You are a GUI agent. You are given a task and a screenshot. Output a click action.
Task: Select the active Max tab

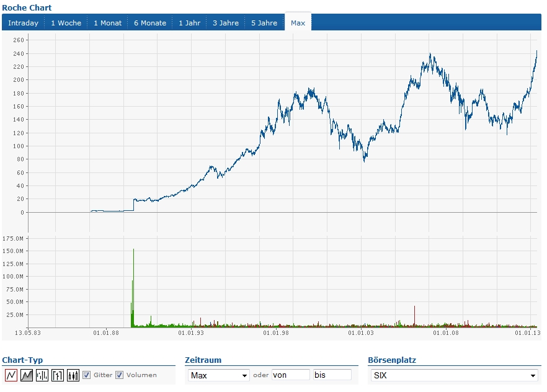[x=298, y=22]
